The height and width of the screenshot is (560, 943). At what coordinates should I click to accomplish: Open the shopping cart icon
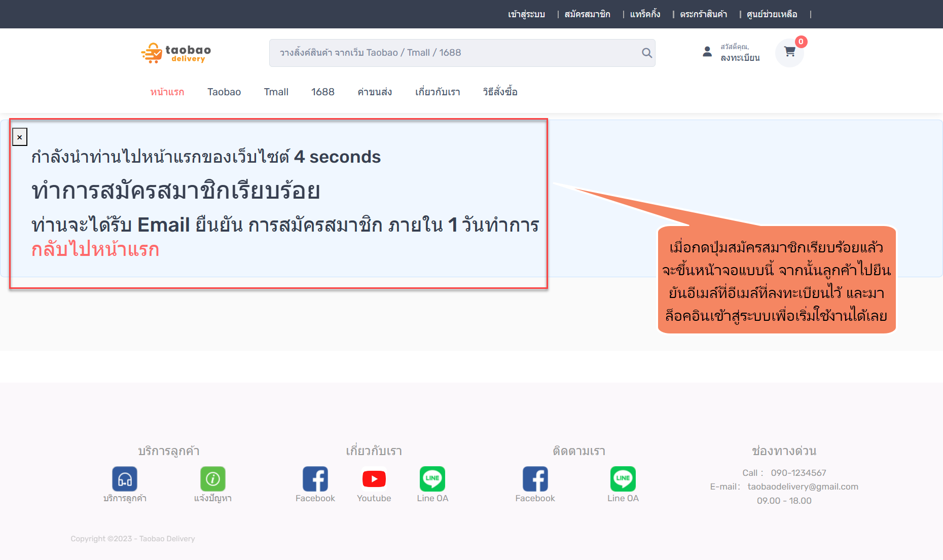[x=789, y=52]
